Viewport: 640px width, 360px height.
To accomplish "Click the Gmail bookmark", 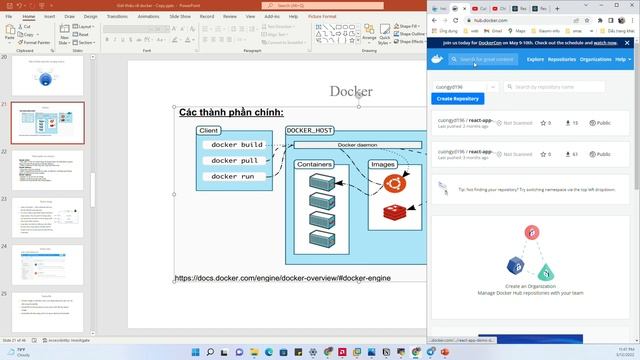I will (493, 31).
